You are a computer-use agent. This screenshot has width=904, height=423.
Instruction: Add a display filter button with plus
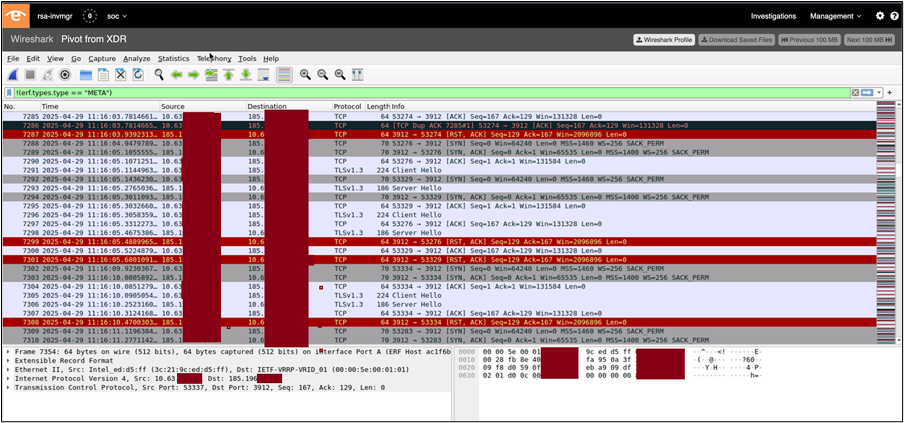890,93
